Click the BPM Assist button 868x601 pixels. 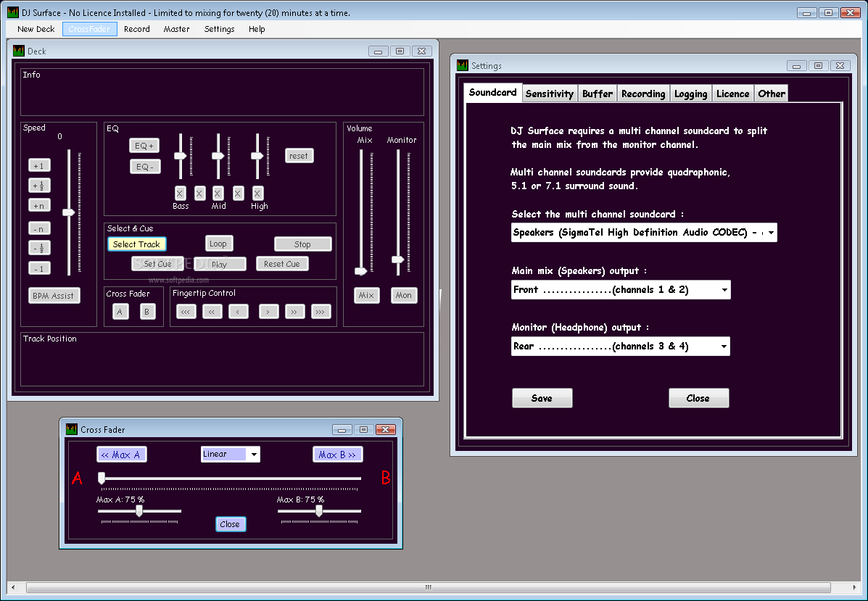54,296
